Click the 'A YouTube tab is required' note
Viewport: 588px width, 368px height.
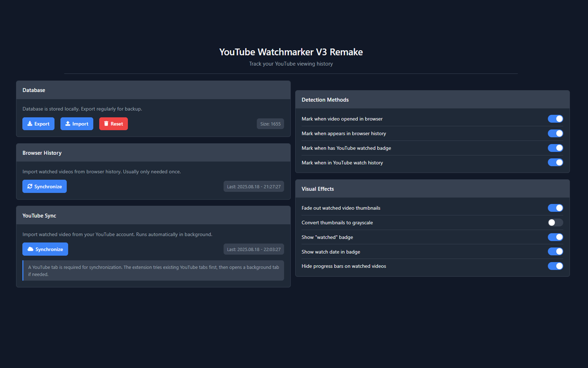pyautogui.click(x=153, y=270)
